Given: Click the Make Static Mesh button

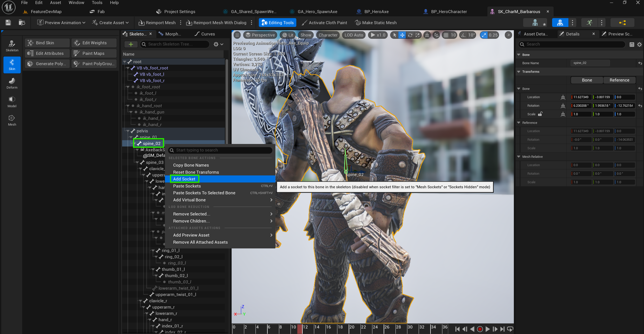Looking at the screenshot, I should 376,23.
